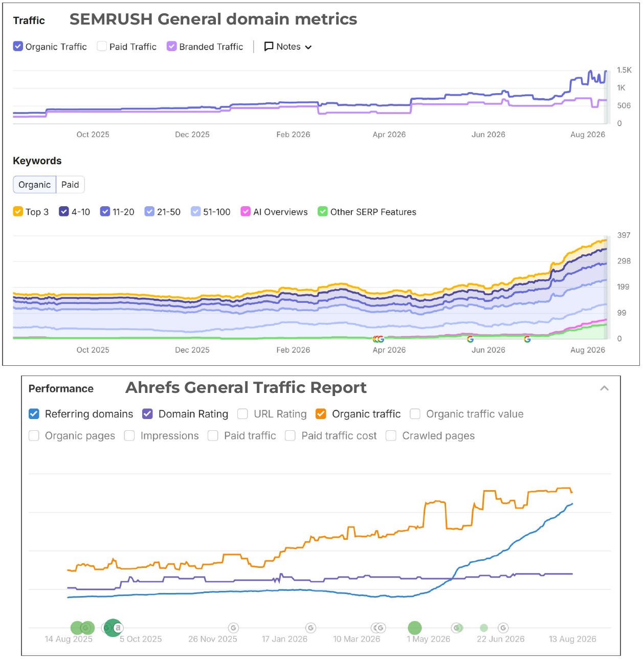Click the Google update marker between Jun and Aug 2026
This screenshot has width=644, height=660.
(527, 339)
